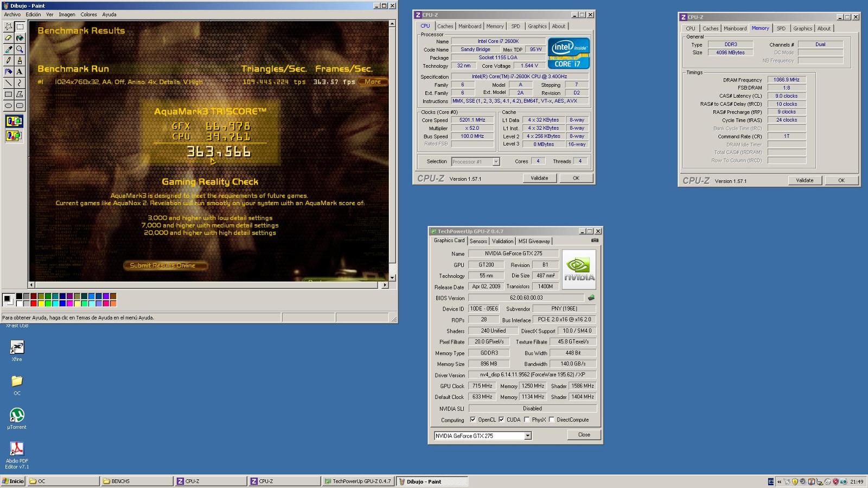
Task: Click the Inicio start button
Action: pyautogui.click(x=13, y=481)
